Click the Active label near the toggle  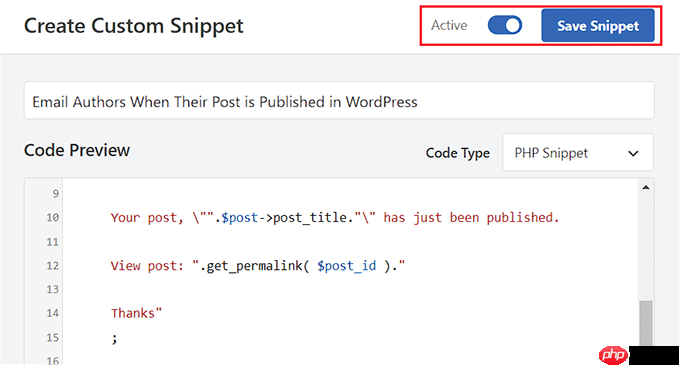[449, 26]
